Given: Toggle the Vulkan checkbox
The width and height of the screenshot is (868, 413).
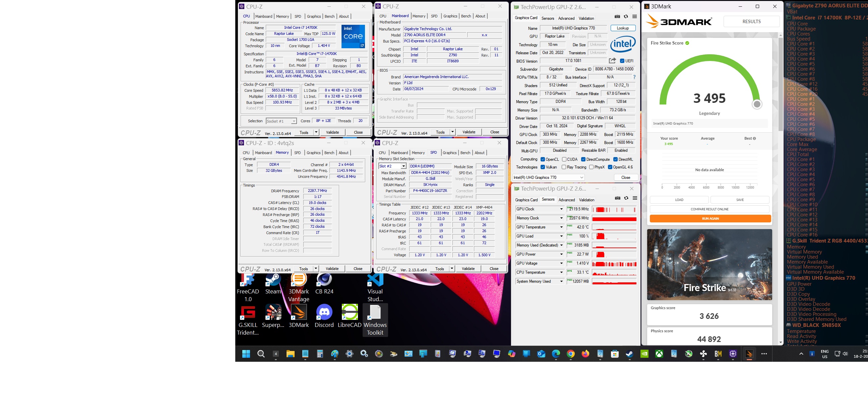Looking at the screenshot, I should (543, 167).
